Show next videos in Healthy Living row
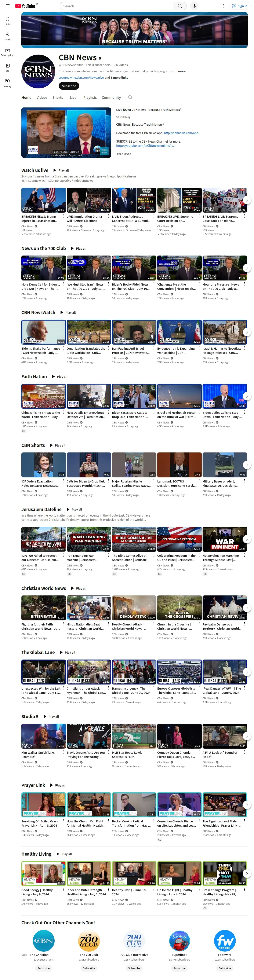 click(247, 874)
